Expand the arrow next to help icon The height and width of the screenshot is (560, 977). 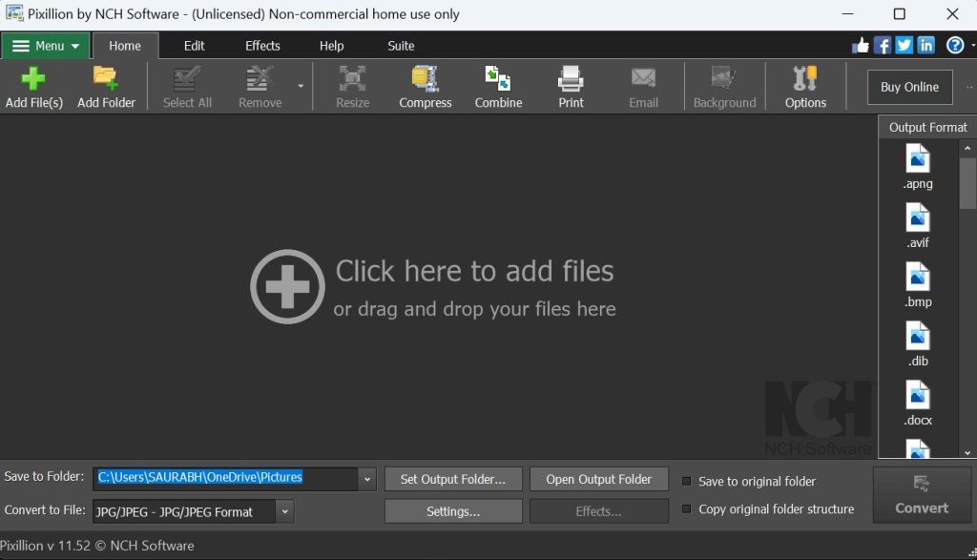(x=972, y=46)
